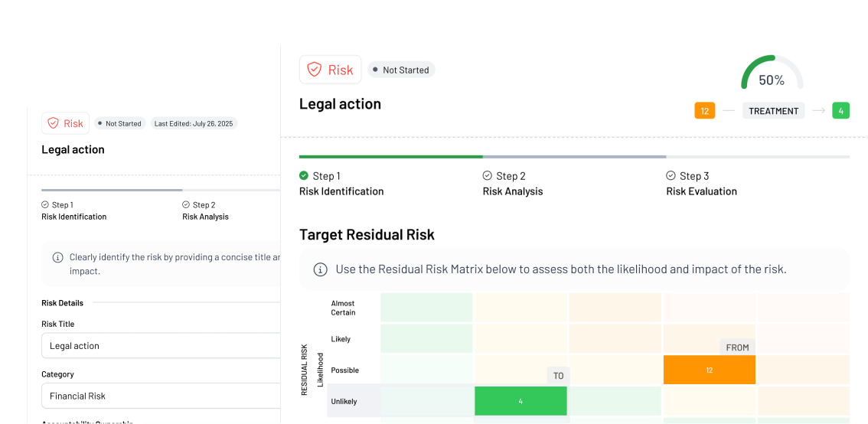Click the info icon beside Residual Risk Matrix hint

click(x=321, y=269)
